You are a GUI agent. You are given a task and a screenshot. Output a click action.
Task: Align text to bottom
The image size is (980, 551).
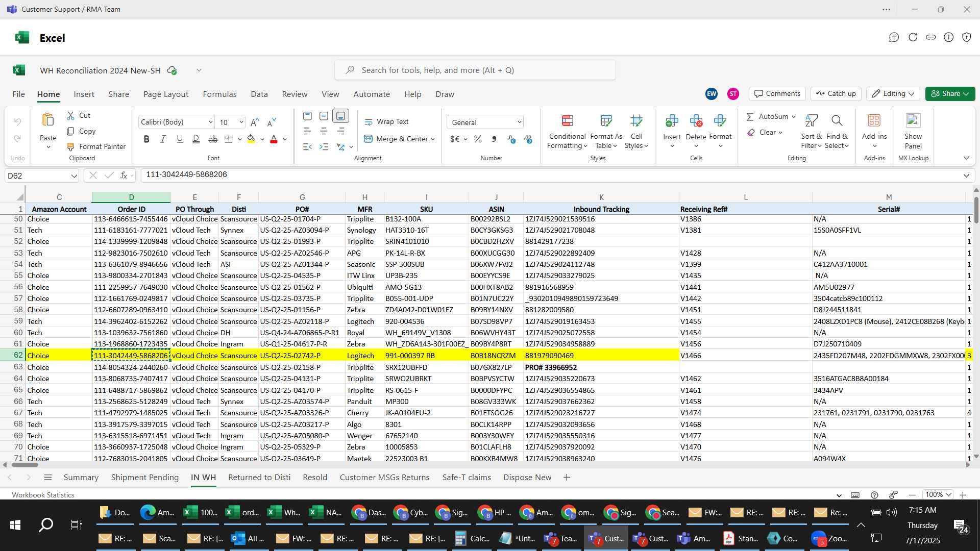tap(340, 116)
